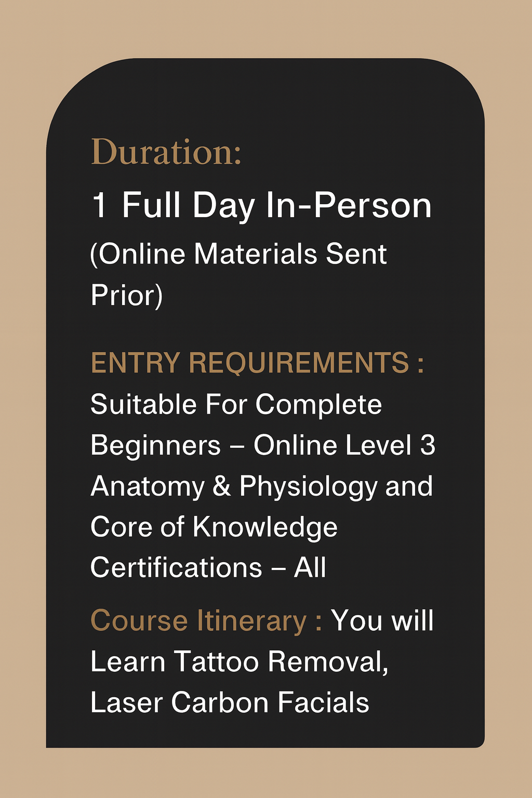Click the word "Physiology"
Image resolution: width=532 pixels, height=798 pixels.
(308, 486)
